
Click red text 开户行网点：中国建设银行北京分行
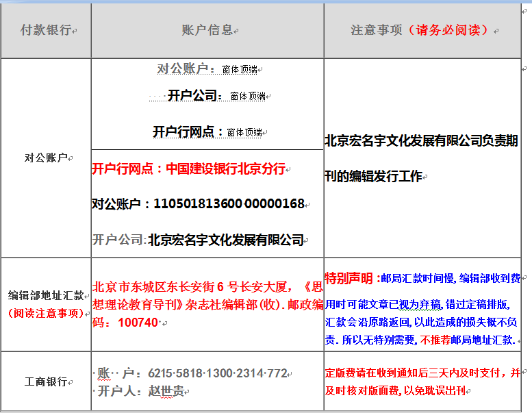189,168
